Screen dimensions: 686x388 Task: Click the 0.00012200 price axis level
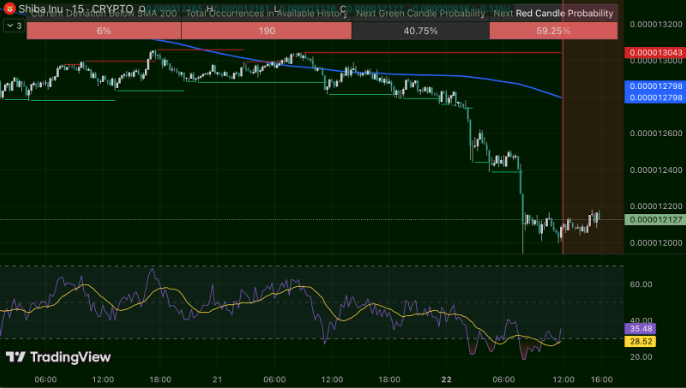(x=656, y=206)
